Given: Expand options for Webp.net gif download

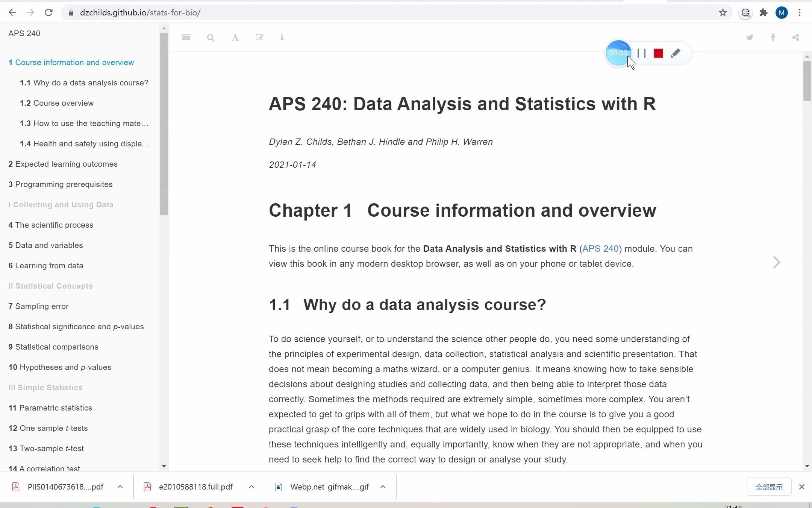Looking at the screenshot, I should 383,487.
